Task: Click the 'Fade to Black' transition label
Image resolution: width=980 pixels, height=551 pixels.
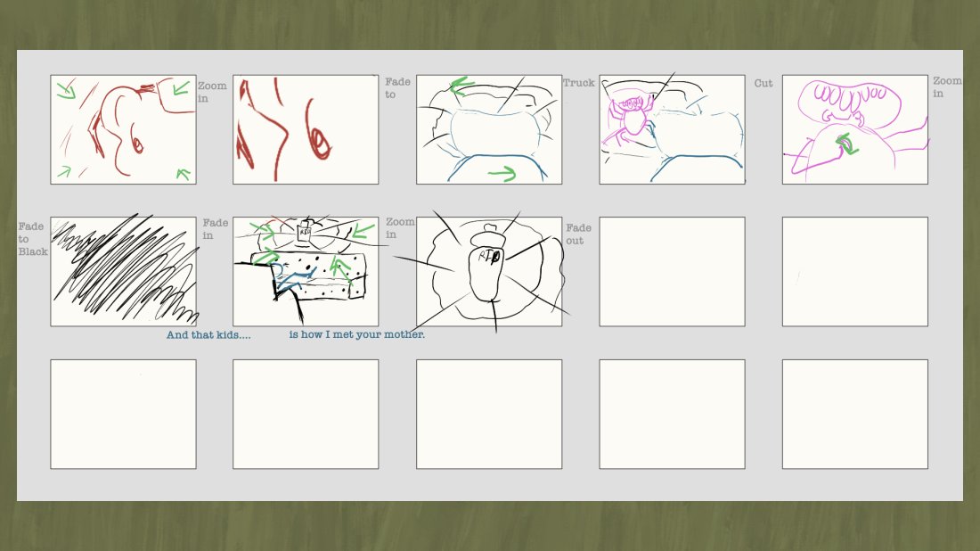Action: tap(32, 239)
